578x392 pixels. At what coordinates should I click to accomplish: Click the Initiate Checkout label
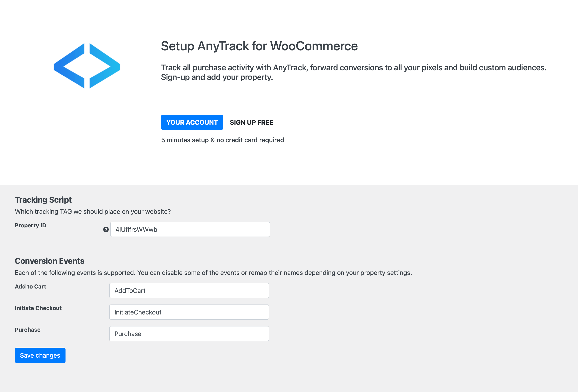click(x=38, y=308)
